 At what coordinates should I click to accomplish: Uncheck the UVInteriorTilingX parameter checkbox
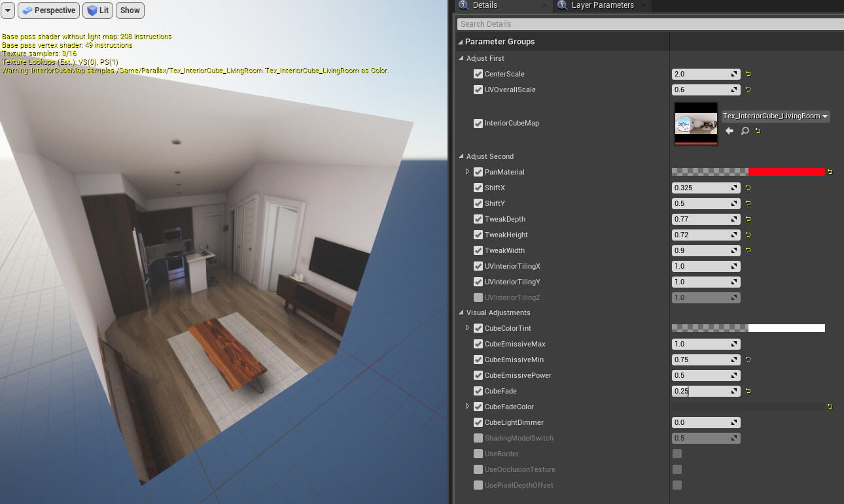click(478, 266)
